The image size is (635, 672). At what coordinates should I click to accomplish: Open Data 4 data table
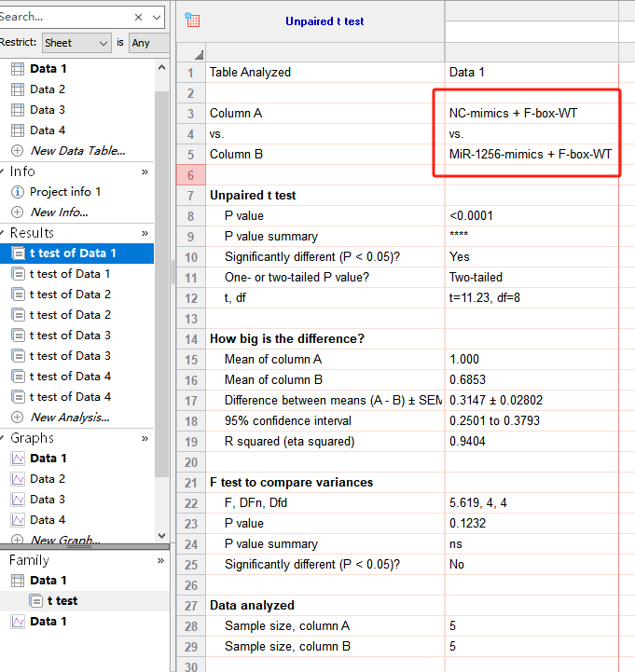(48, 130)
